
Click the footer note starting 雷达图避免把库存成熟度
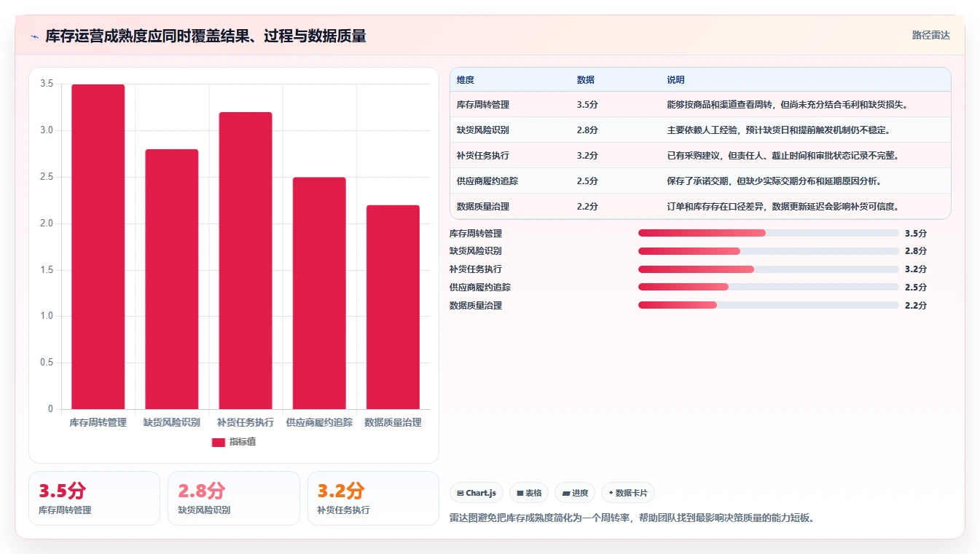click(x=632, y=518)
